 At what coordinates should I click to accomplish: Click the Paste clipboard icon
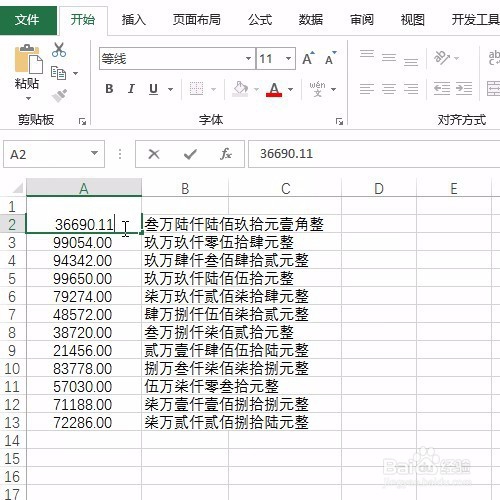(28, 59)
